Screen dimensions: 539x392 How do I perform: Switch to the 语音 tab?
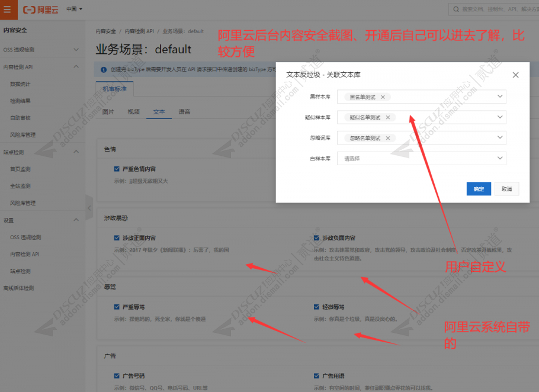[184, 112]
